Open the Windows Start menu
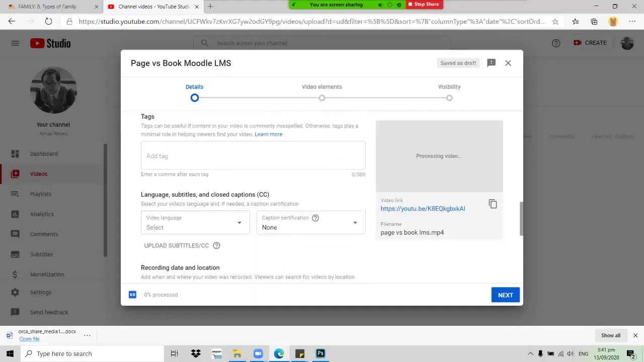The height and width of the screenshot is (362, 644). click(10, 354)
